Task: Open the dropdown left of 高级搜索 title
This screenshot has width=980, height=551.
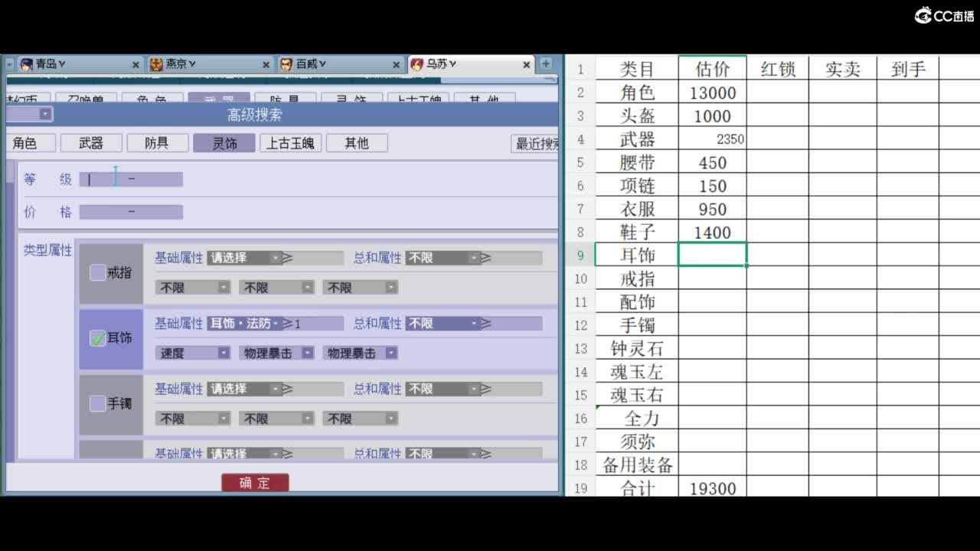Action: click(30, 114)
